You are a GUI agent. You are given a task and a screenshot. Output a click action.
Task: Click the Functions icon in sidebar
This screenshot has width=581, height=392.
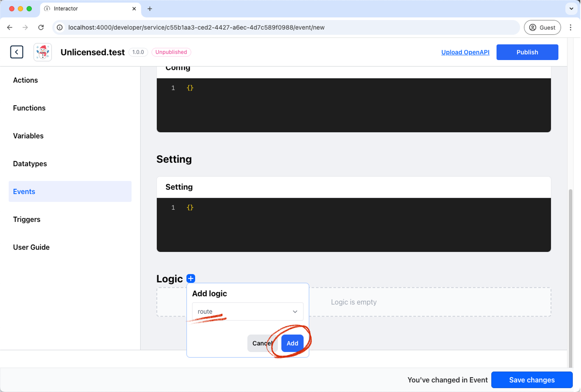[29, 108]
